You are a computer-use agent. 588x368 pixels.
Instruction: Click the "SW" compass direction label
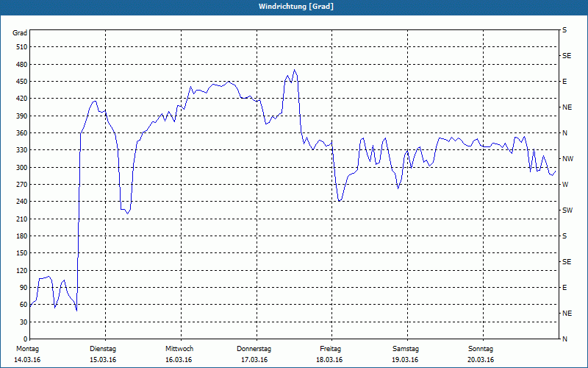pos(567,210)
